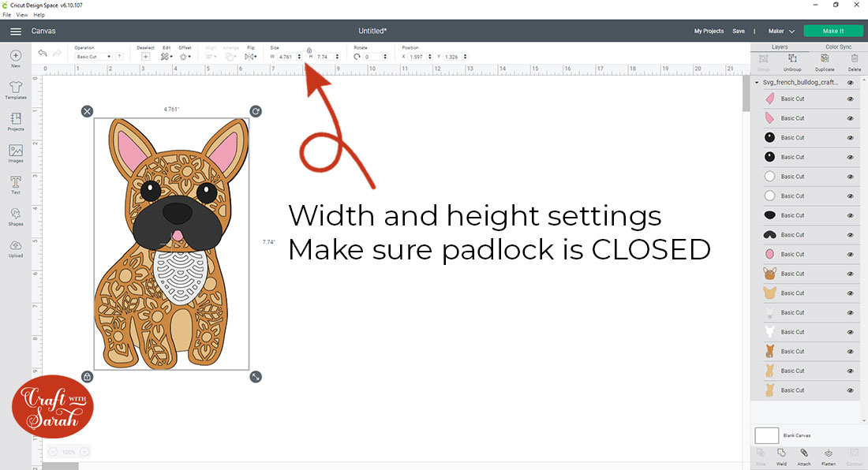Hide the pink tongue oval layer
Viewport: 868px width, 470px height.
[851, 255]
